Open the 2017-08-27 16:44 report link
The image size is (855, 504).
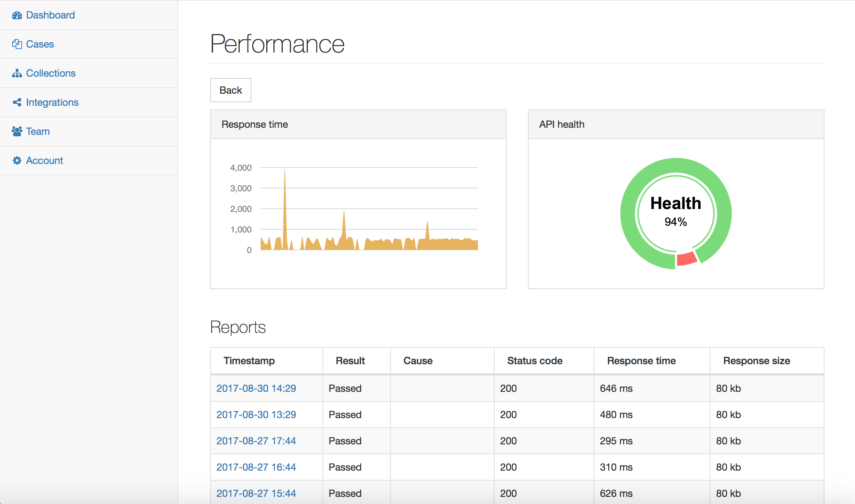coord(256,467)
